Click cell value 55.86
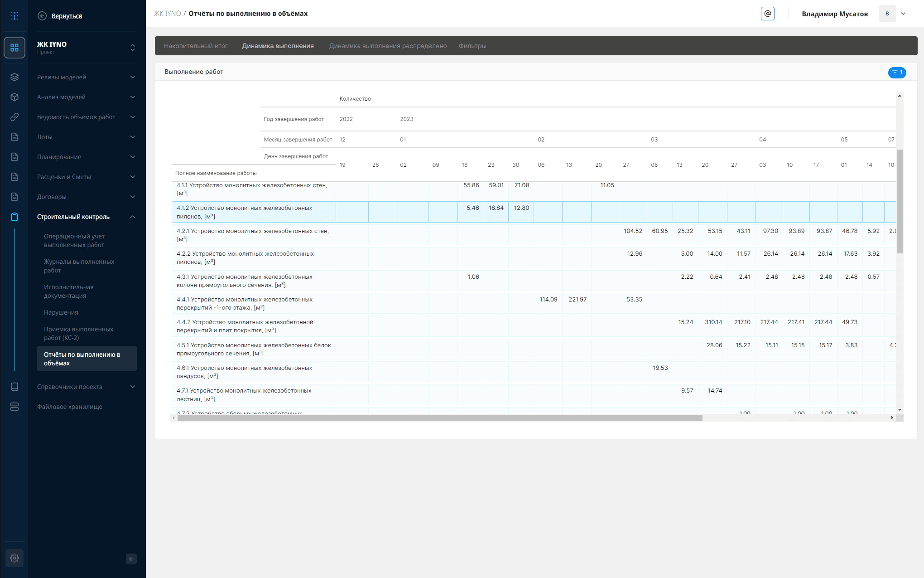Viewport: 924px width, 578px height. click(471, 185)
